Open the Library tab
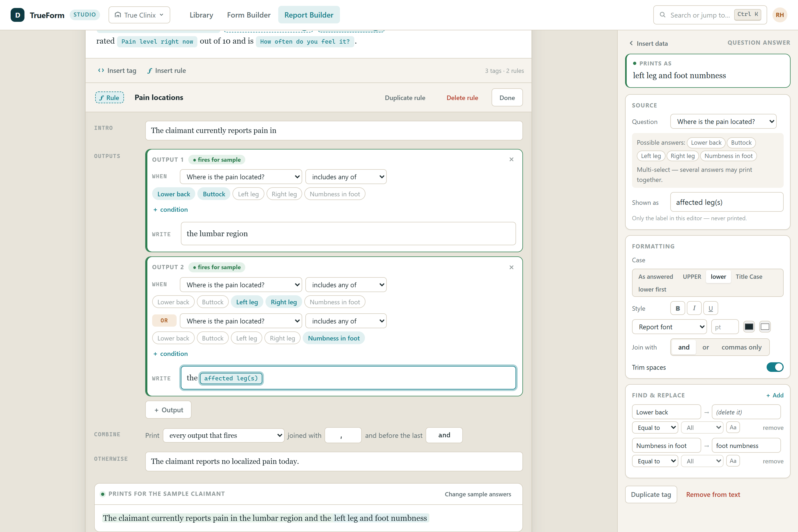Screen dimensions: 798x532 pos(201,15)
